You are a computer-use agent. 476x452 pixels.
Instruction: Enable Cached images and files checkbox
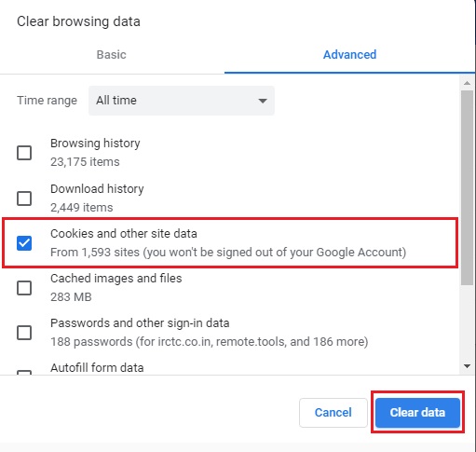24,288
